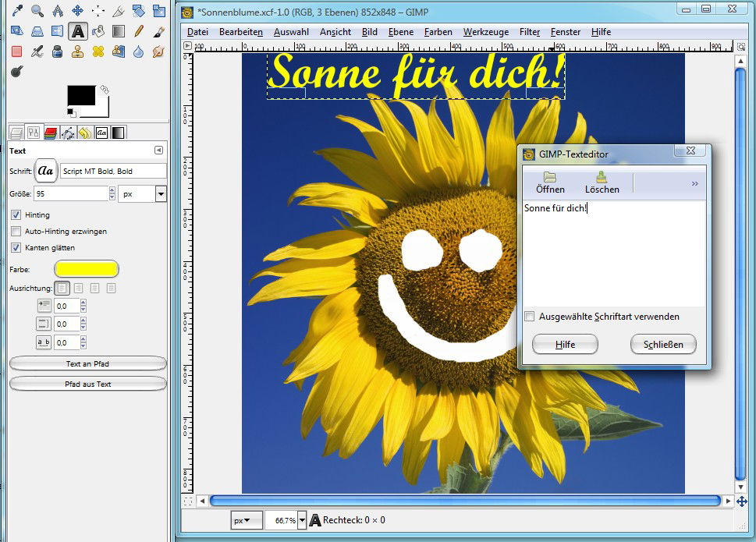Select the Text tool
The width and height of the screenshot is (756, 542).
click(77, 31)
